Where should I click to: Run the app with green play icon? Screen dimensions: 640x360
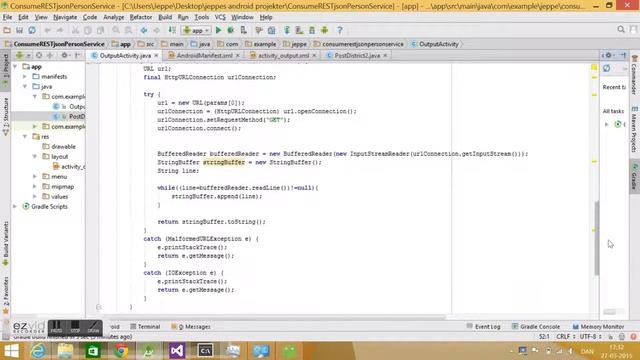(x=218, y=30)
